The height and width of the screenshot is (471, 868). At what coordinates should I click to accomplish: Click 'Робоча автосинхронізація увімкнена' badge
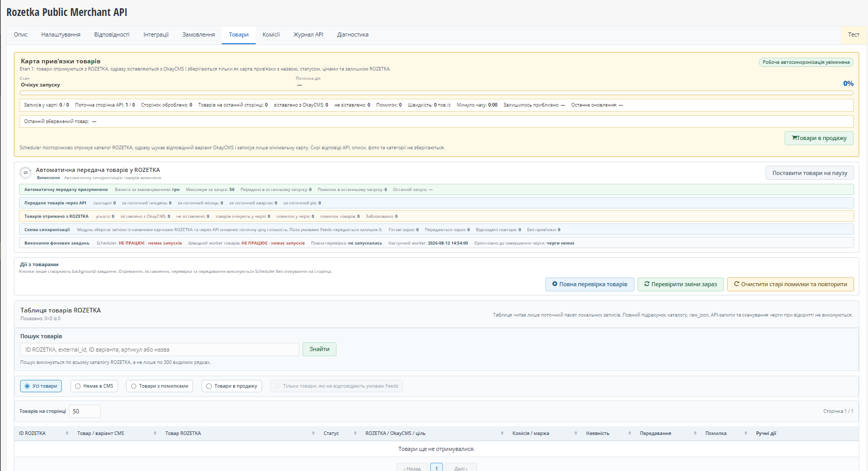(x=806, y=62)
